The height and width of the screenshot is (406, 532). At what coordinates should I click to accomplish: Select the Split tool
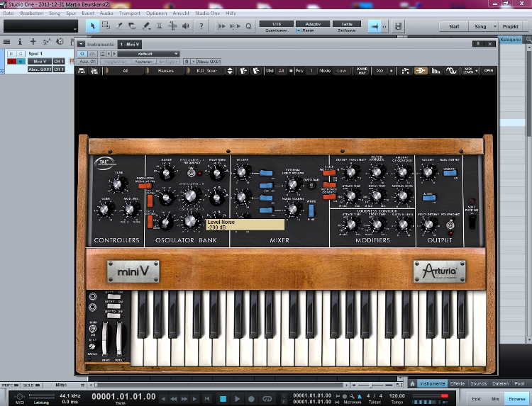[119, 26]
